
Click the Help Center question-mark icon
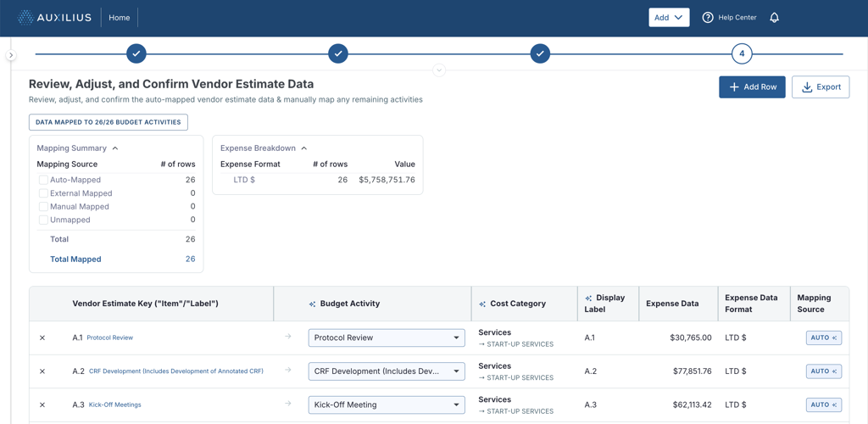(708, 18)
